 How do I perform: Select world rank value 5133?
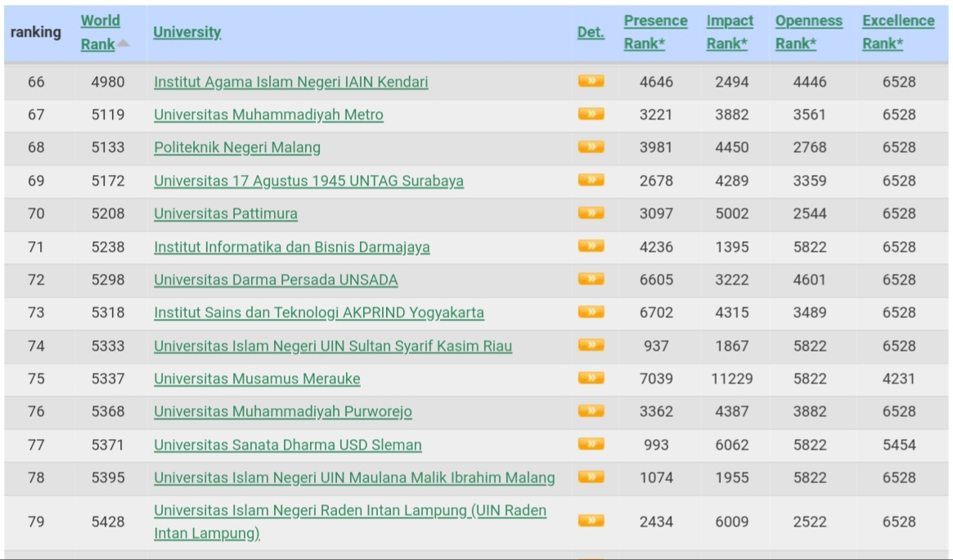[x=108, y=147]
